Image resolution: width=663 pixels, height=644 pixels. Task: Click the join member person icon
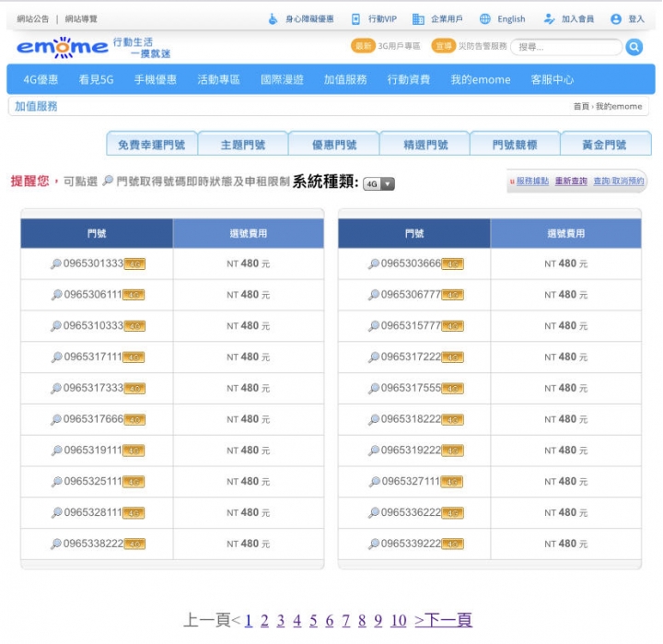click(x=549, y=19)
